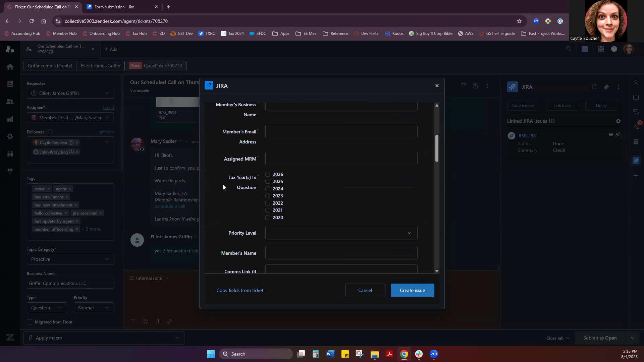Viewport: 644px width, 362px height.
Task: Toggle the watch eye icon for BSR-1981
Action: coord(611,135)
